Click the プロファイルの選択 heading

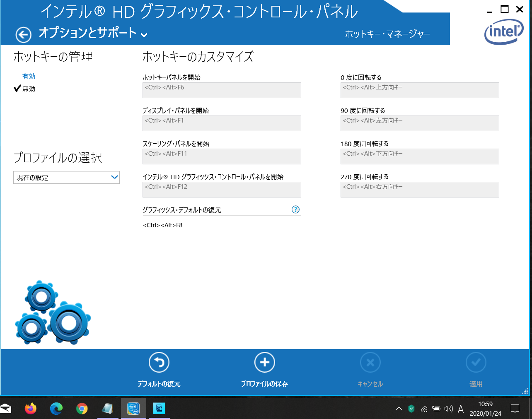[58, 158]
